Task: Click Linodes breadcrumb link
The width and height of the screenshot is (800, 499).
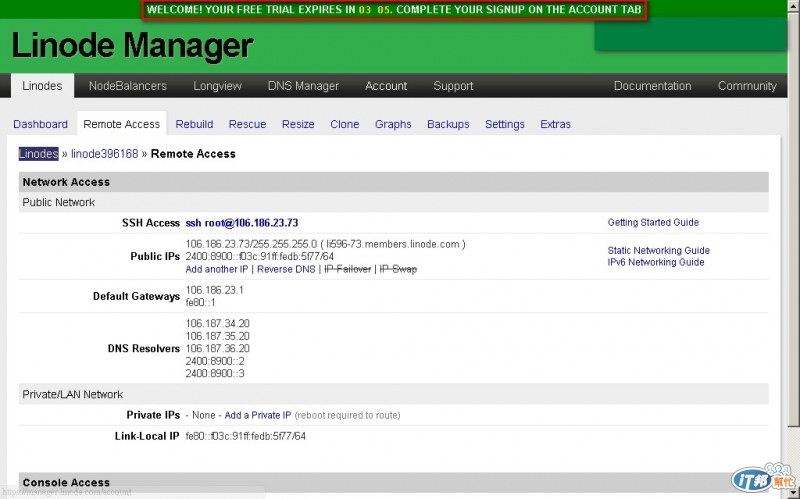Action: coord(39,154)
